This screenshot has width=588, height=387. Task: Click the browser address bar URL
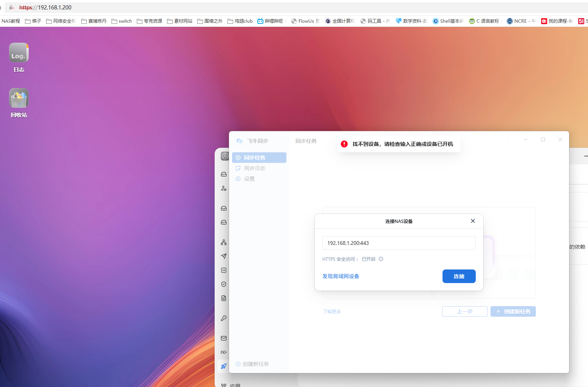[x=45, y=8]
